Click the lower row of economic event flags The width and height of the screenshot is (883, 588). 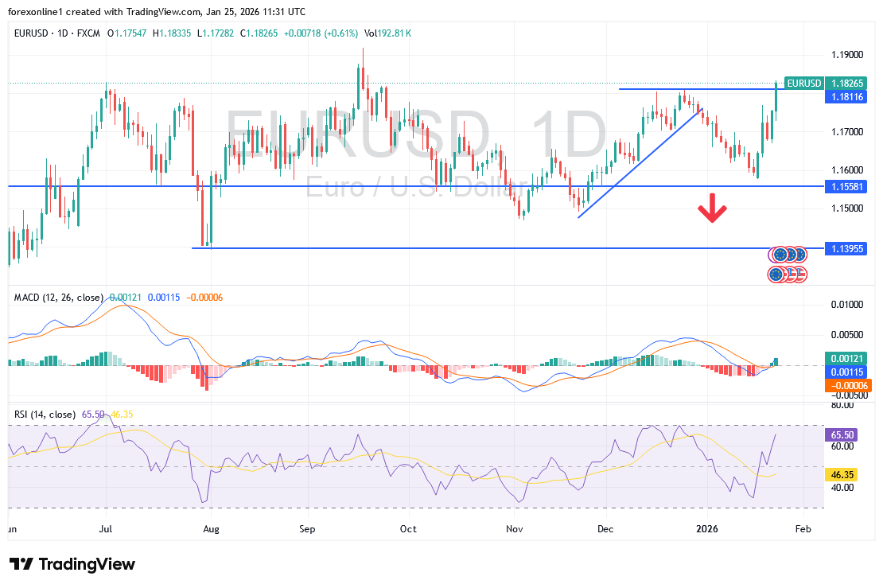[x=788, y=275]
